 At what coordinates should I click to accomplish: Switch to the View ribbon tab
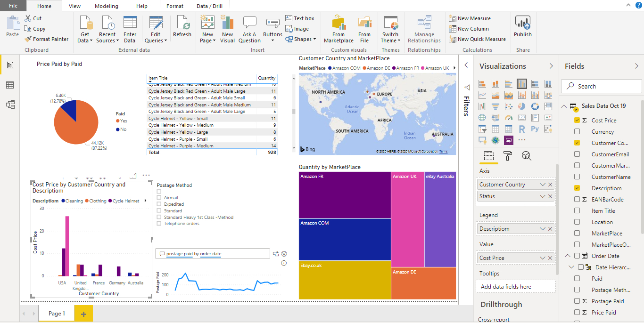coord(74,6)
